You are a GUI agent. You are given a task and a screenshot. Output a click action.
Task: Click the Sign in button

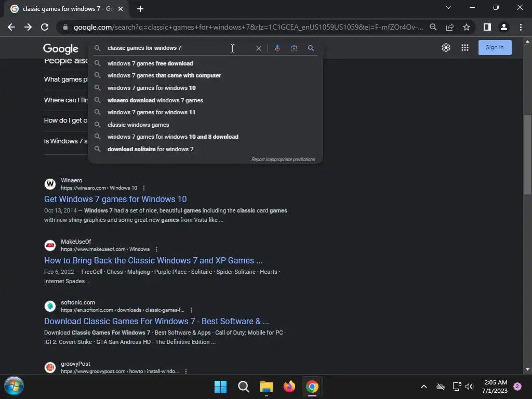point(495,47)
